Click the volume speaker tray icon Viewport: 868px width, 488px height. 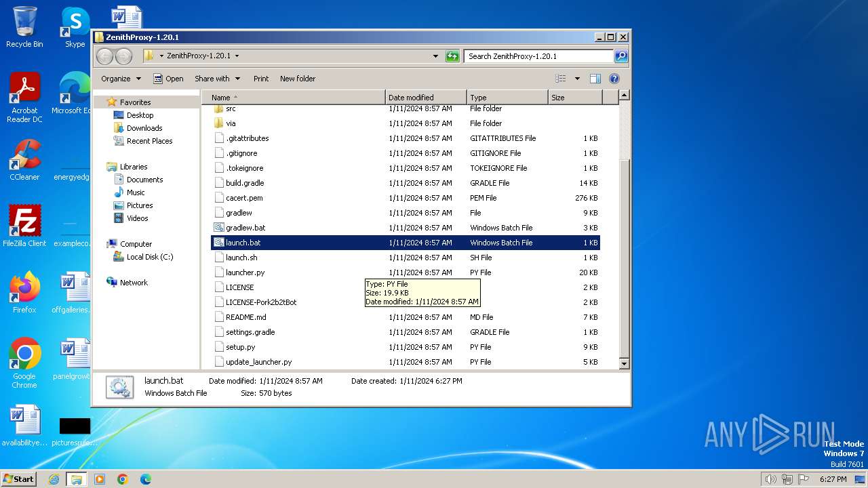pyautogui.click(x=770, y=479)
